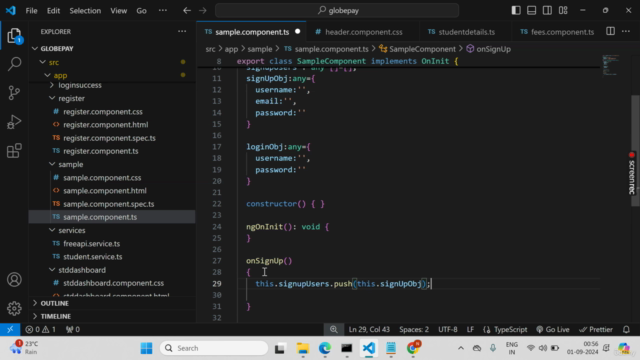Open the Explorer view in activity bar
The image size is (640, 360).
click(x=14, y=36)
